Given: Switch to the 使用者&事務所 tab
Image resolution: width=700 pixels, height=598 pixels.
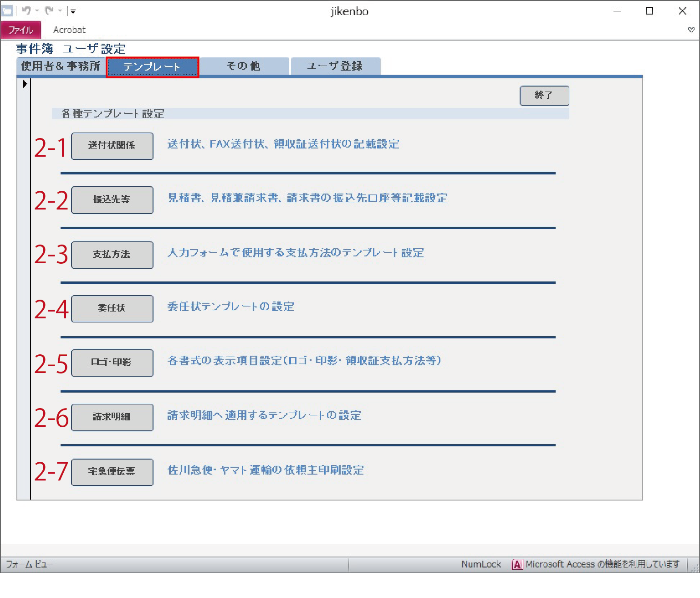Looking at the screenshot, I should pyautogui.click(x=61, y=66).
